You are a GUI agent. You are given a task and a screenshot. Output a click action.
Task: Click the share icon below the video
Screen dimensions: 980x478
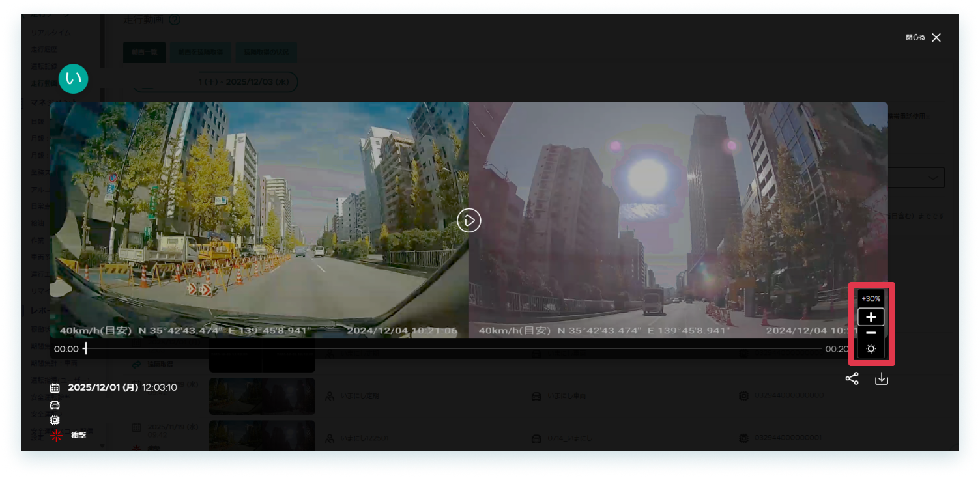coord(852,378)
